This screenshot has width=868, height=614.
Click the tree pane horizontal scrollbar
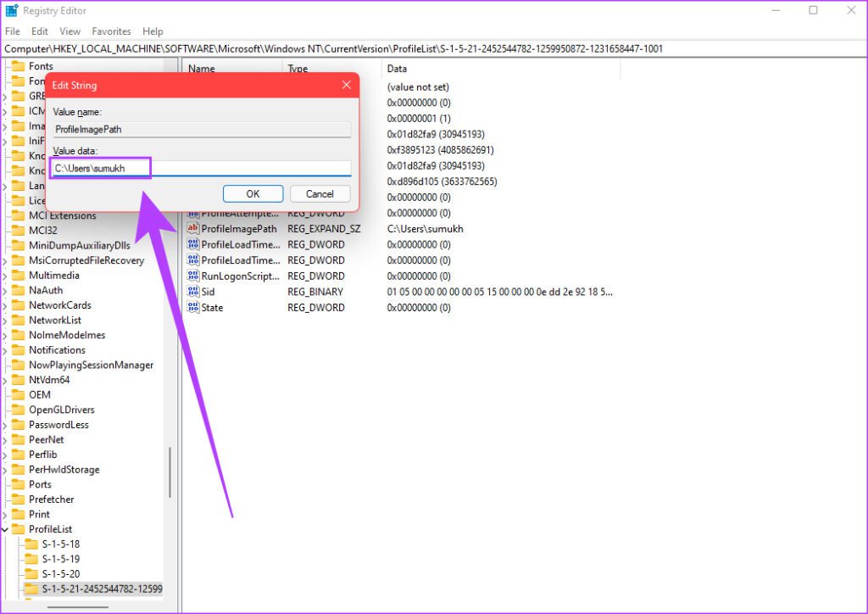tap(77, 607)
